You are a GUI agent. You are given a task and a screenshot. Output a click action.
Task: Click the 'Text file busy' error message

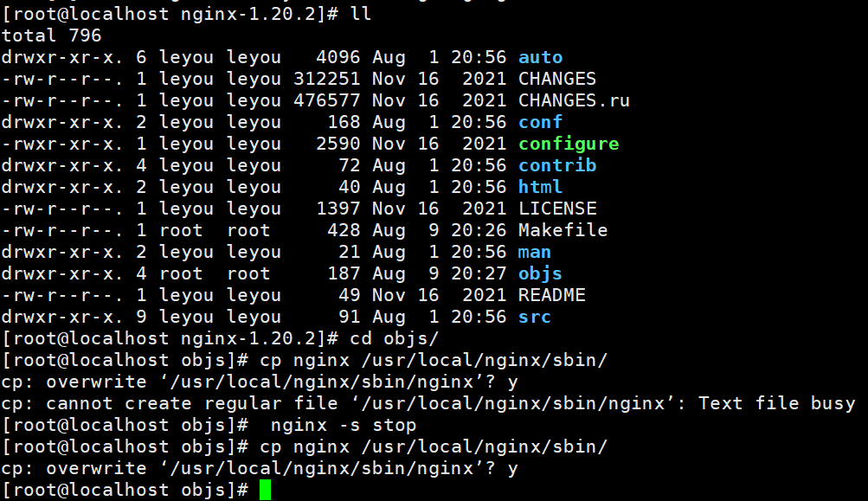point(776,403)
